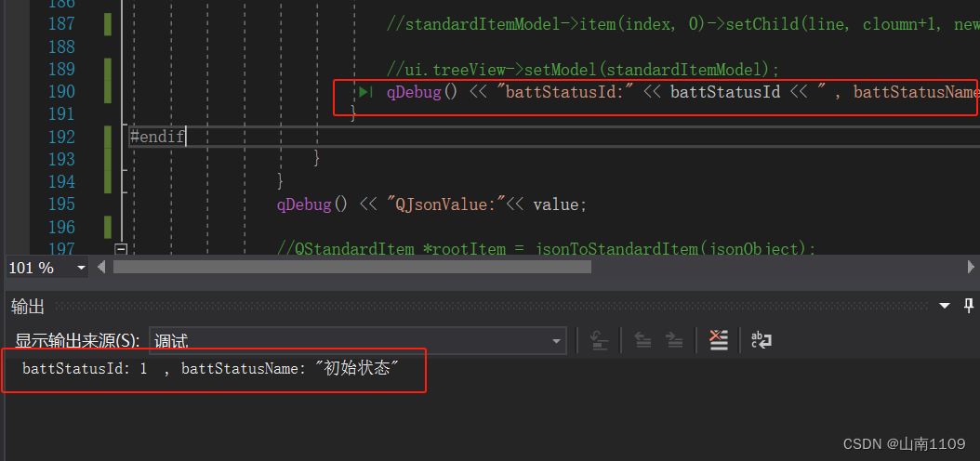Open the Output window position menu
Screen dimensions: 980x461
point(945,306)
